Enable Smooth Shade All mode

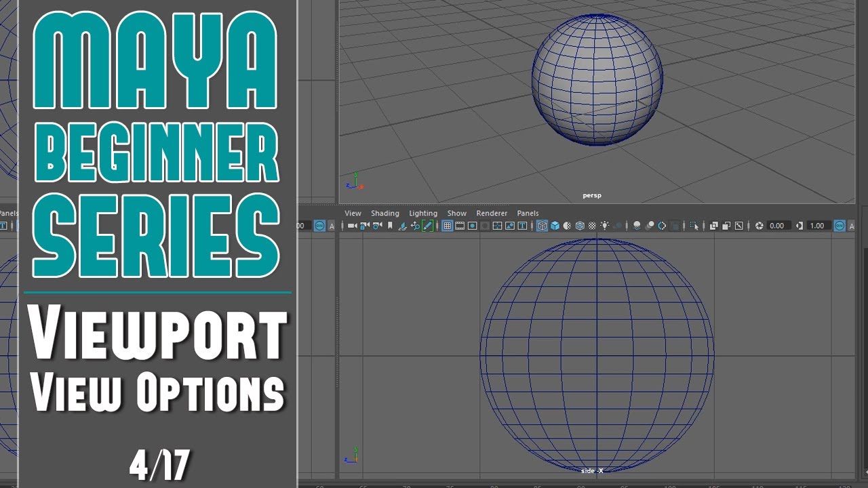pyautogui.click(x=555, y=226)
